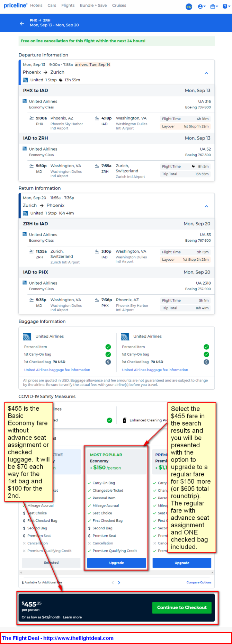The height and width of the screenshot is (644, 232).
Task: Go to the Hotels tab
Action: coord(36,6)
